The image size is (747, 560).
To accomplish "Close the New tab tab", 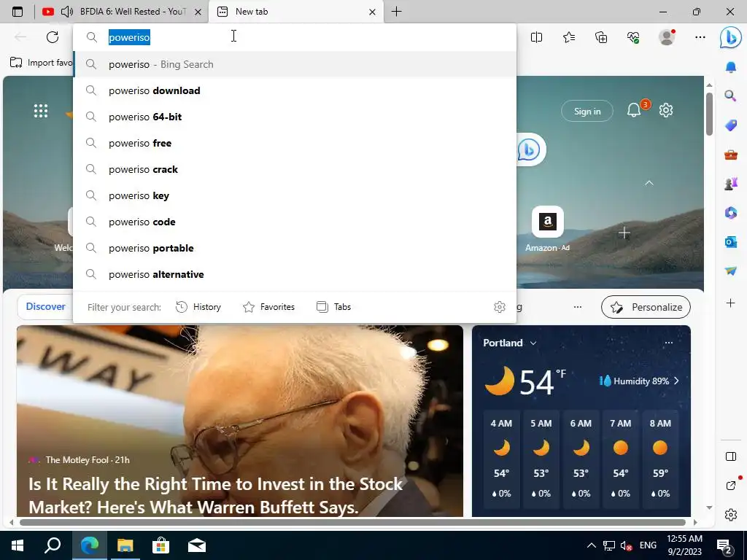I will click(373, 12).
